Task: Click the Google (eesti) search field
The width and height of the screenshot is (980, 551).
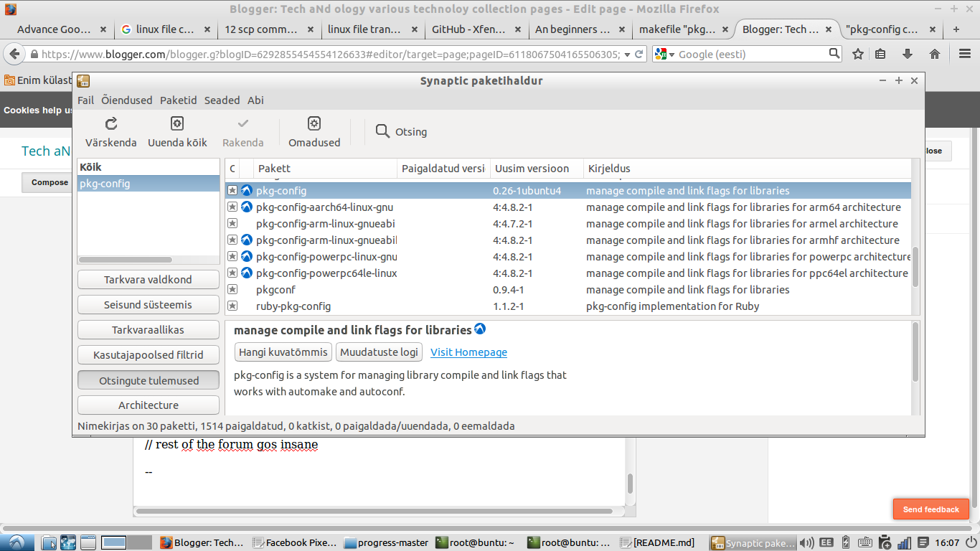Action: pos(751,54)
